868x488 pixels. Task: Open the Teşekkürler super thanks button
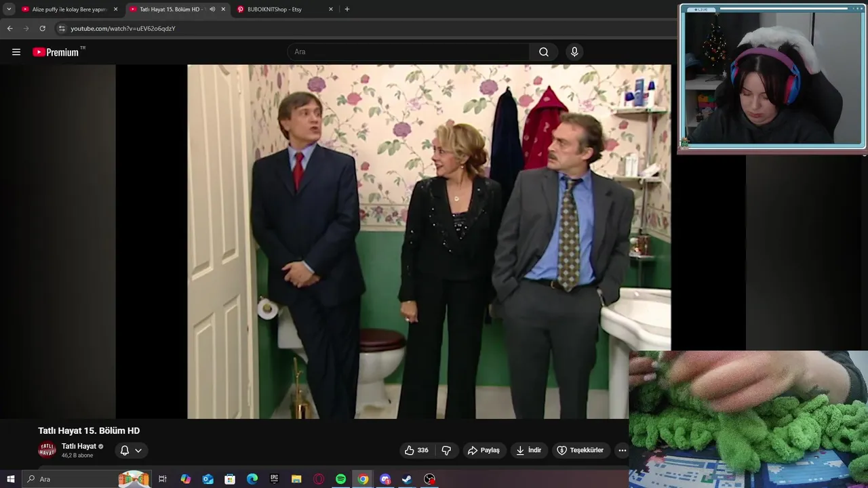pyautogui.click(x=580, y=450)
